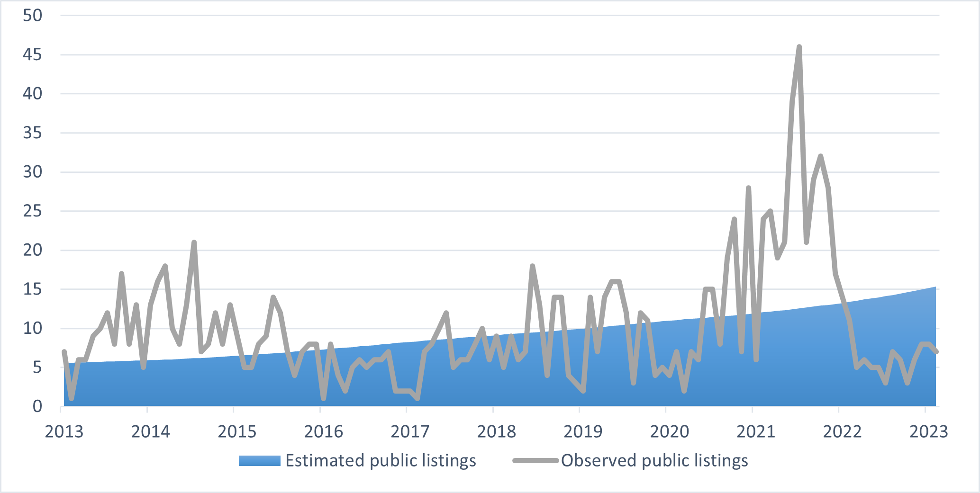This screenshot has width=980, height=493.
Task: Click the mid-2018 observed listings spike near 18
Action: click(532, 266)
